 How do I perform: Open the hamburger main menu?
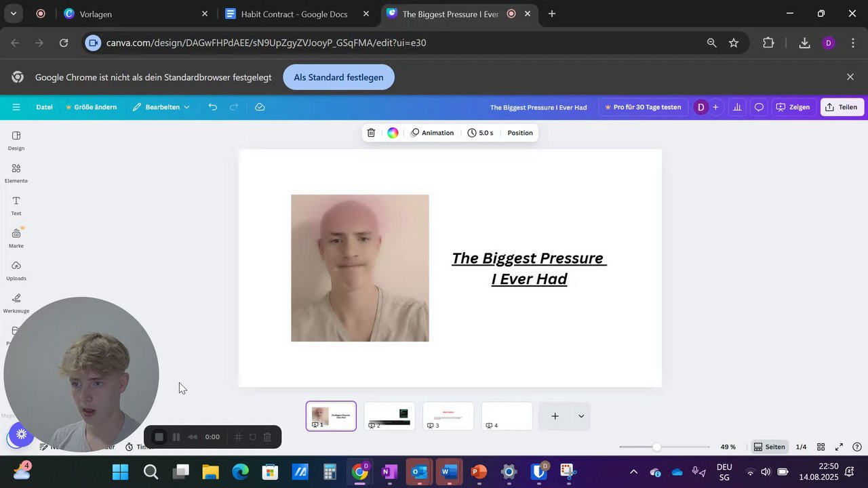[x=16, y=107]
